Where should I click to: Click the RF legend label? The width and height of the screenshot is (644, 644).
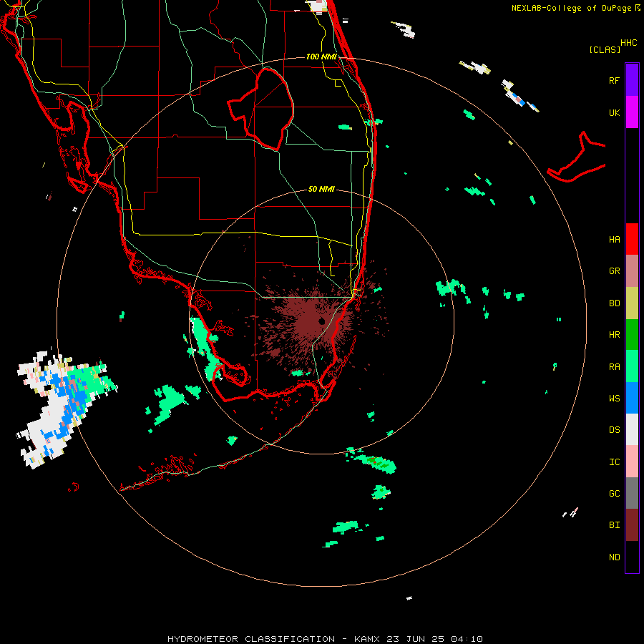614,81
